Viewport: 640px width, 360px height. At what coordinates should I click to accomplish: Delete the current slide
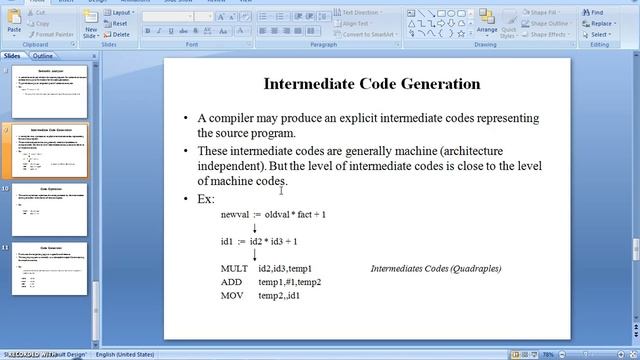(117, 35)
